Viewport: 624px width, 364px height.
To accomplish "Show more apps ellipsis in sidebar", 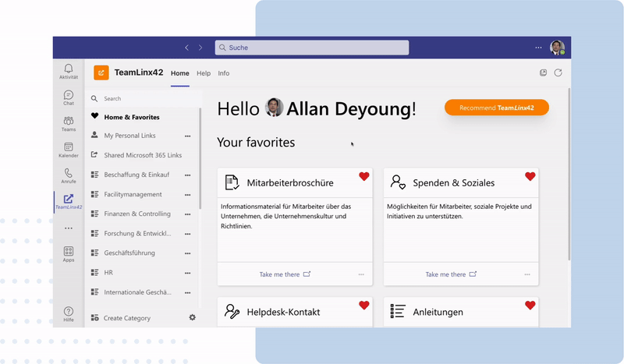I will point(69,228).
